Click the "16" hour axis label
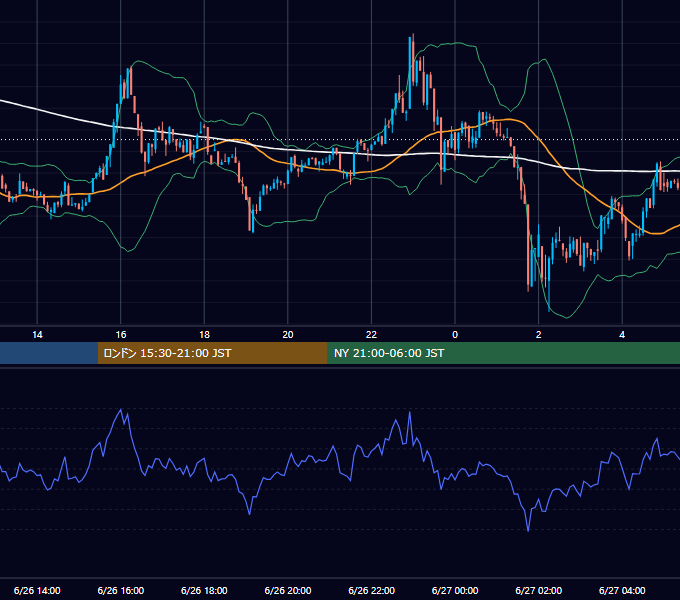Screen dimensions: 680x600 (121, 335)
